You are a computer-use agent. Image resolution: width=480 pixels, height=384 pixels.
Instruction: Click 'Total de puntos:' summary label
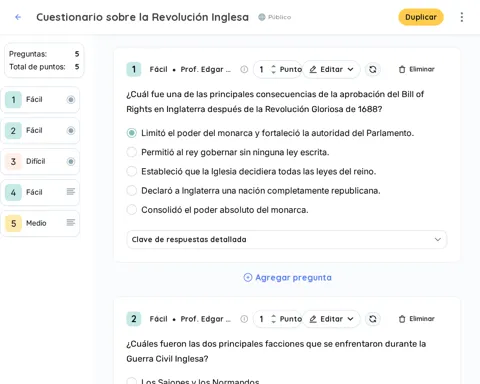click(37, 67)
